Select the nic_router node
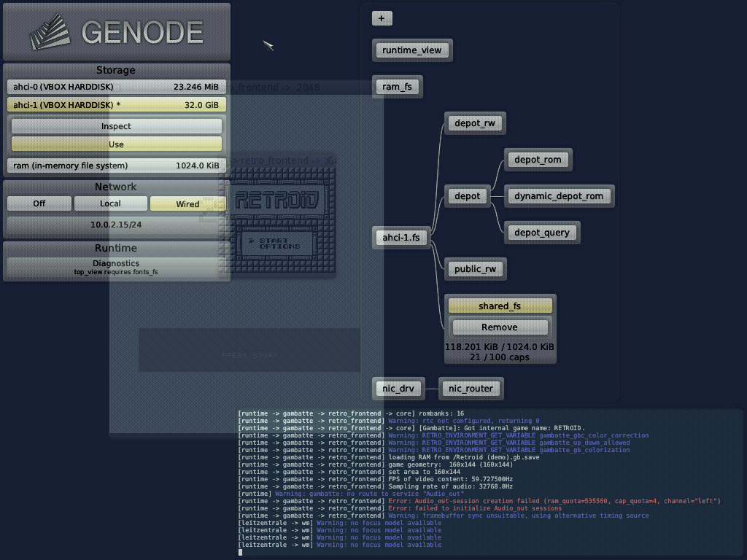 pos(471,389)
